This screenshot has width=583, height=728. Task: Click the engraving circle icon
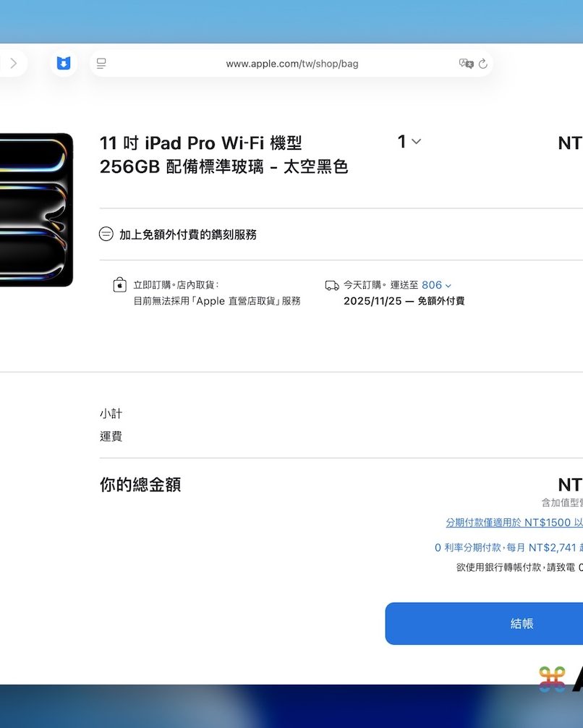point(106,234)
